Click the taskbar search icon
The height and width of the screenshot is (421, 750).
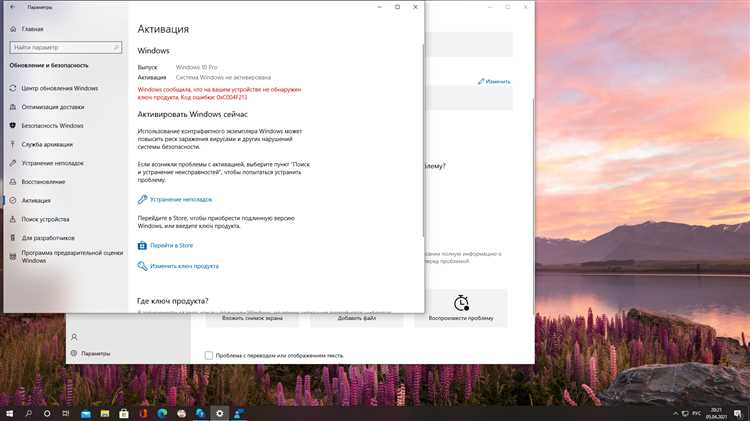(x=28, y=413)
